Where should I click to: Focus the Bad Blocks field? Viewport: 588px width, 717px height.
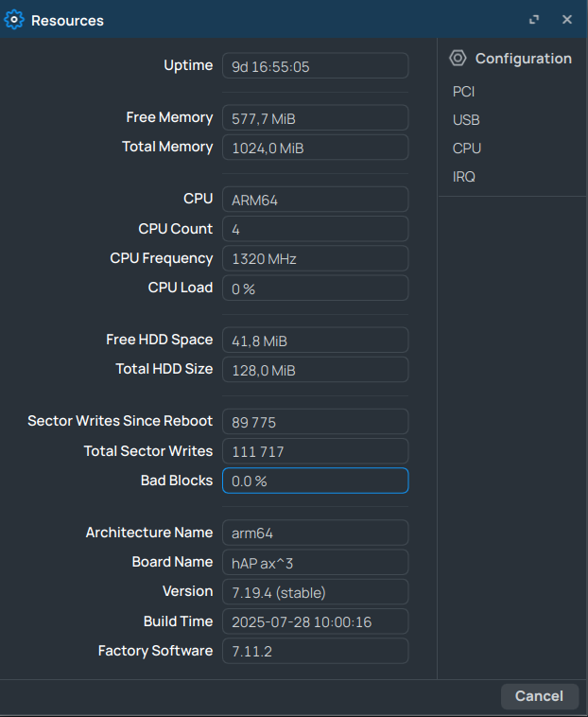[x=315, y=481]
